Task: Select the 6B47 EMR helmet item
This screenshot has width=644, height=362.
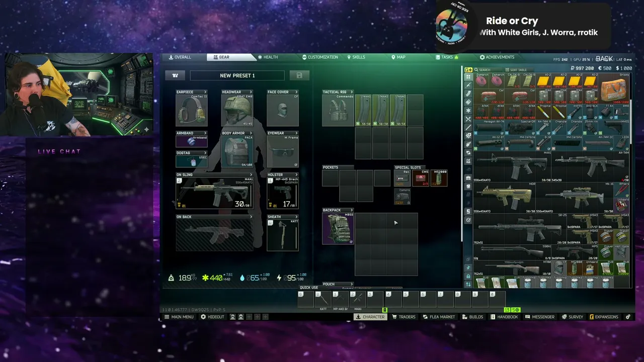Action: pyautogui.click(x=237, y=110)
